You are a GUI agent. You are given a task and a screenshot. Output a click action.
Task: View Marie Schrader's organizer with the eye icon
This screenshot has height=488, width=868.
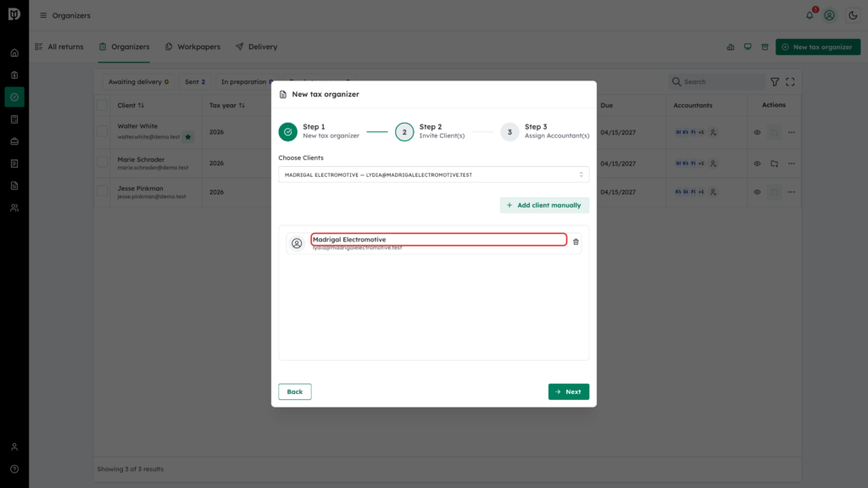click(757, 164)
